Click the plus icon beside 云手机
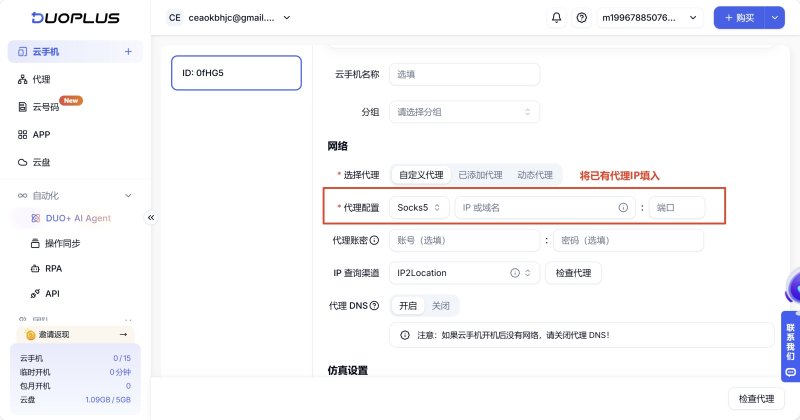The width and height of the screenshot is (800, 420). (x=128, y=52)
